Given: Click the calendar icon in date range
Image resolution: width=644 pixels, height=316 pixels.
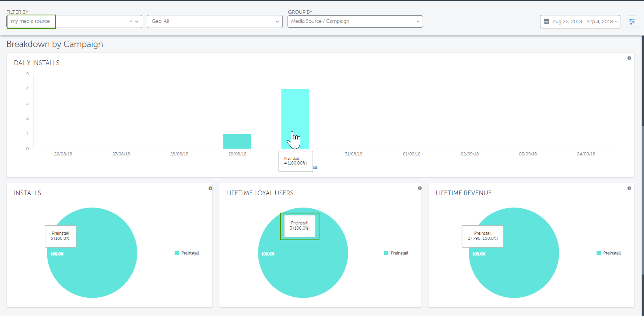Looking at the screenshot, I should 546,21.
